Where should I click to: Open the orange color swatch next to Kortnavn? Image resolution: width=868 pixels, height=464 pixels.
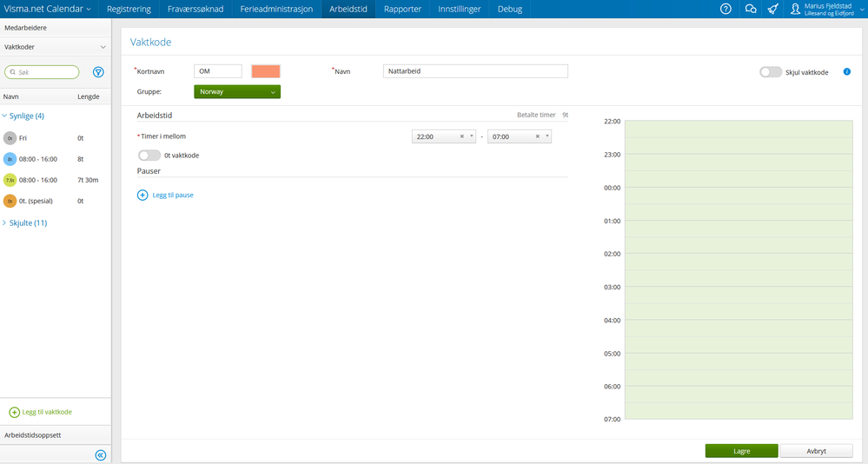[x=266, y=71]
